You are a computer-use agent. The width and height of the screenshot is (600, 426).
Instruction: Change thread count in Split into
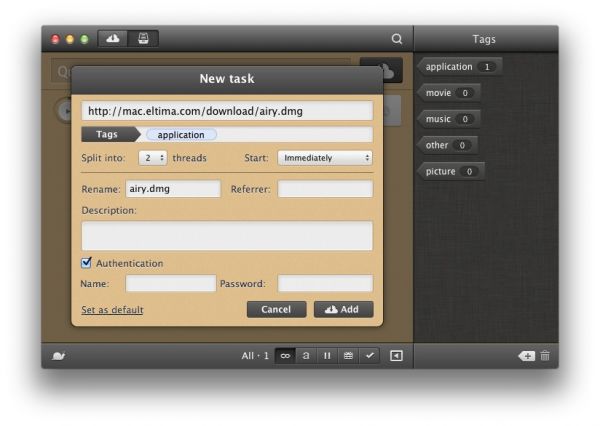[153, 158]
